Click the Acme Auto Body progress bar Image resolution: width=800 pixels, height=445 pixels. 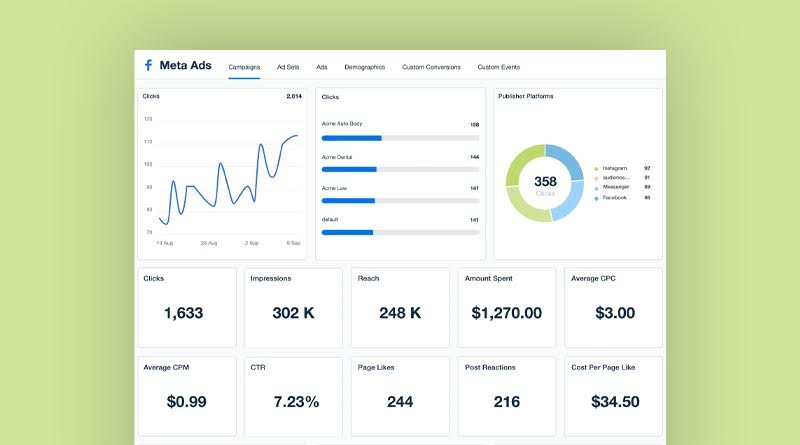point(401,138)
